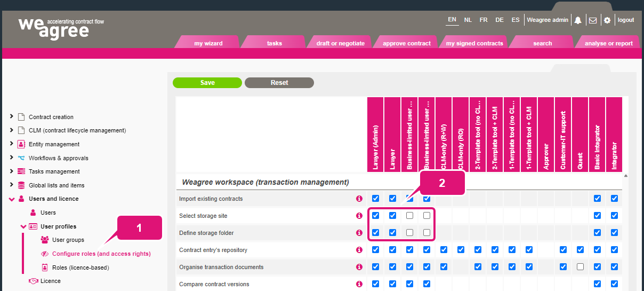Open the settings gear icon
This screenshot has height=291, width=644.
[607, 20]
